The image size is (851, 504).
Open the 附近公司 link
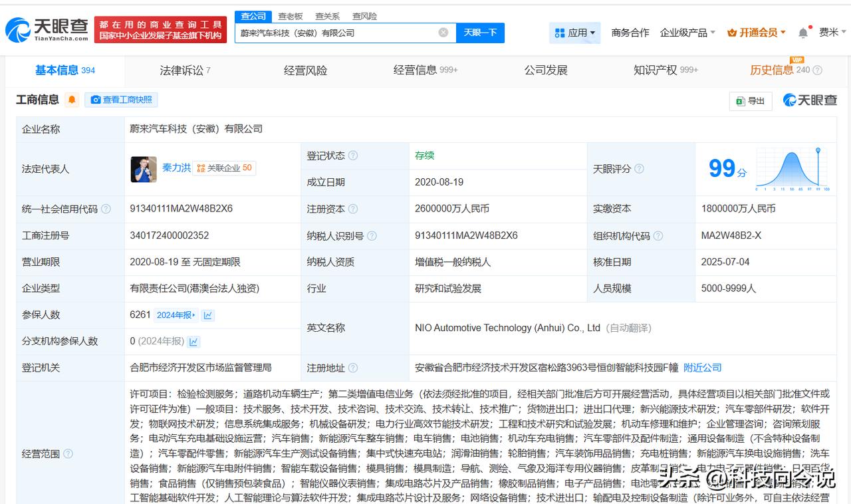(x=702, y=368)
